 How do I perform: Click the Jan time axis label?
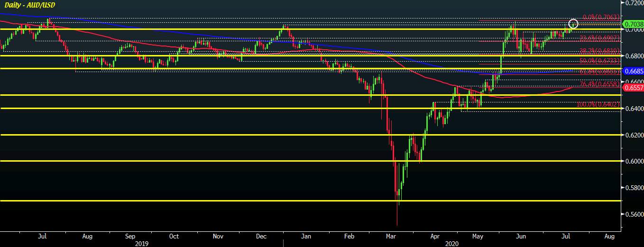(306, 236)
